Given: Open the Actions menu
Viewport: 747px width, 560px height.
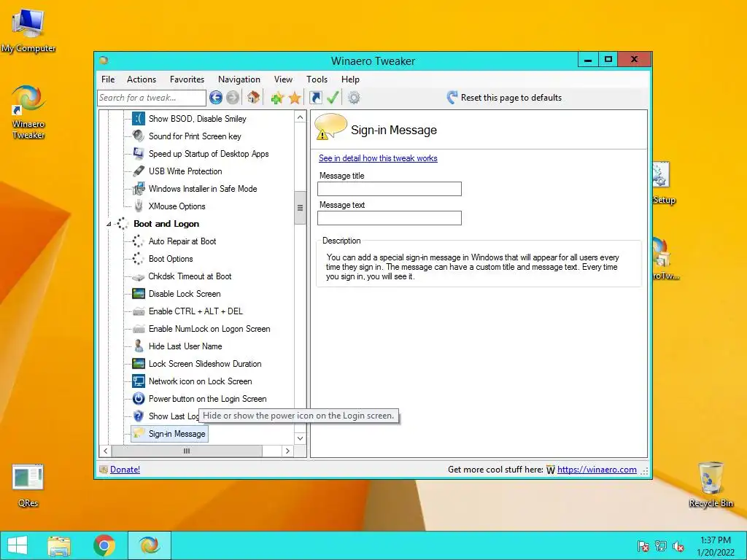Looking at the screenshot, I should 142,79.
